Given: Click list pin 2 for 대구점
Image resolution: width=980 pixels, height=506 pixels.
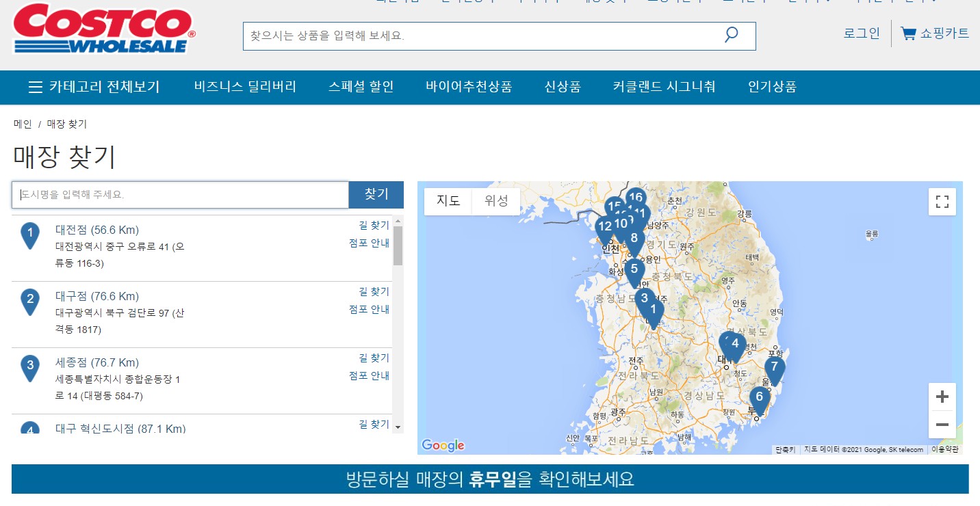Looking at the screenshot, I should (x=30, y=302).
